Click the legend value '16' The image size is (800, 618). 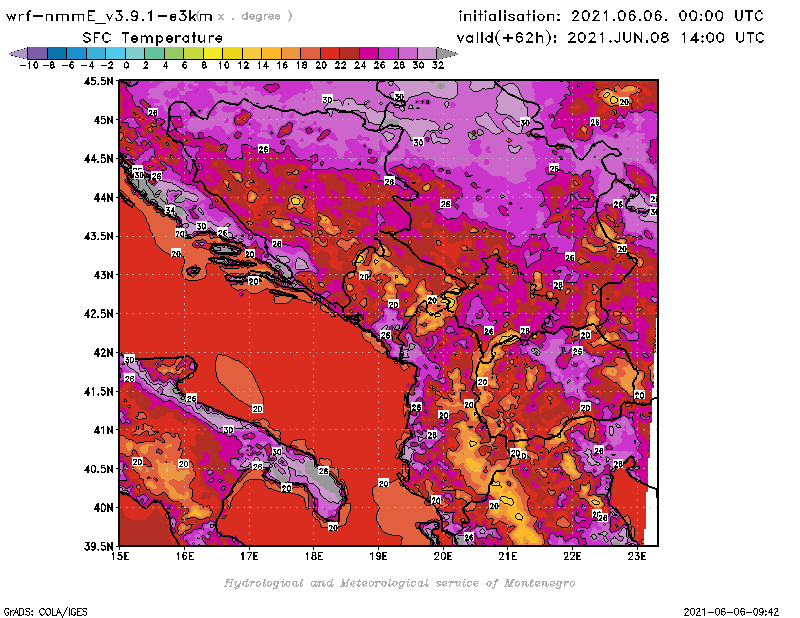pyautogui.click(x=282, y=65)
